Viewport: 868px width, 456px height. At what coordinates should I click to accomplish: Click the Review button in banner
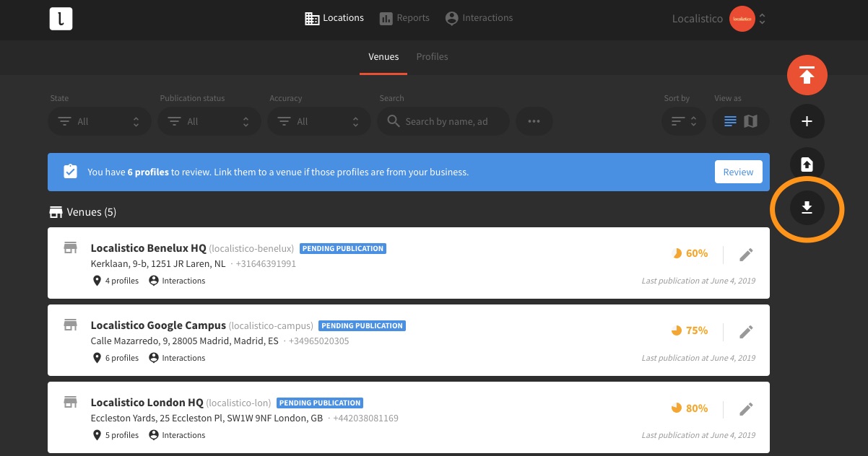[x=738, y=172]
